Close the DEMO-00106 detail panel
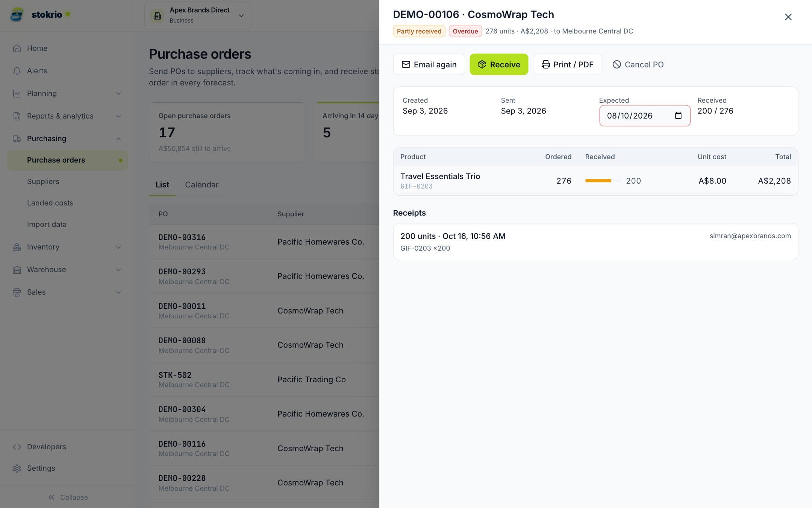The height and width of the screenshot is (508, 812). coord(788,17)
